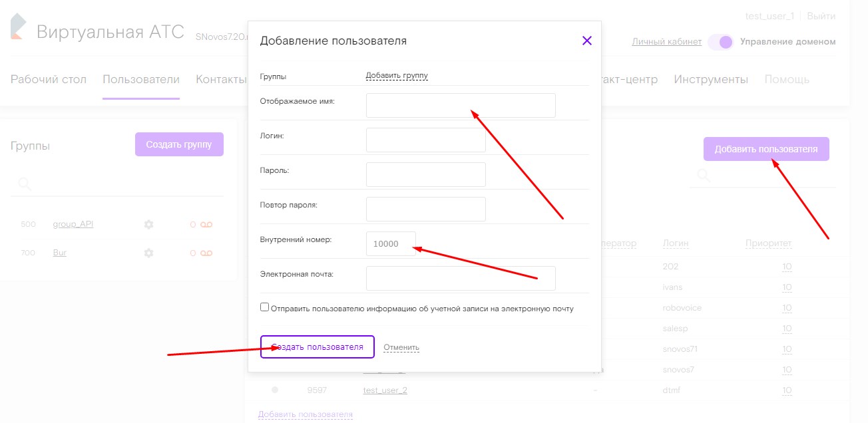The width and height of the screenshot is (868, 423).
Task: Open the Личный кабинет link
Action: click(x=666, y=42)
